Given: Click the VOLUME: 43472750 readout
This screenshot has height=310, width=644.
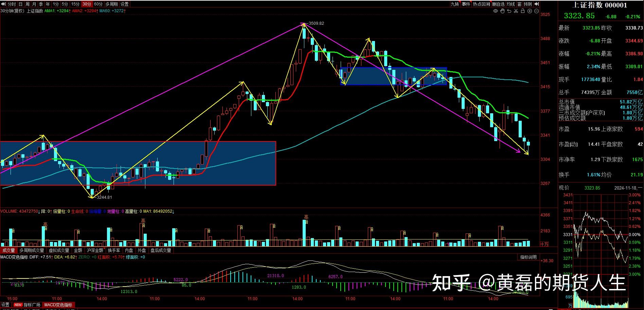Looking at the screenshot, I should (20, 211).
